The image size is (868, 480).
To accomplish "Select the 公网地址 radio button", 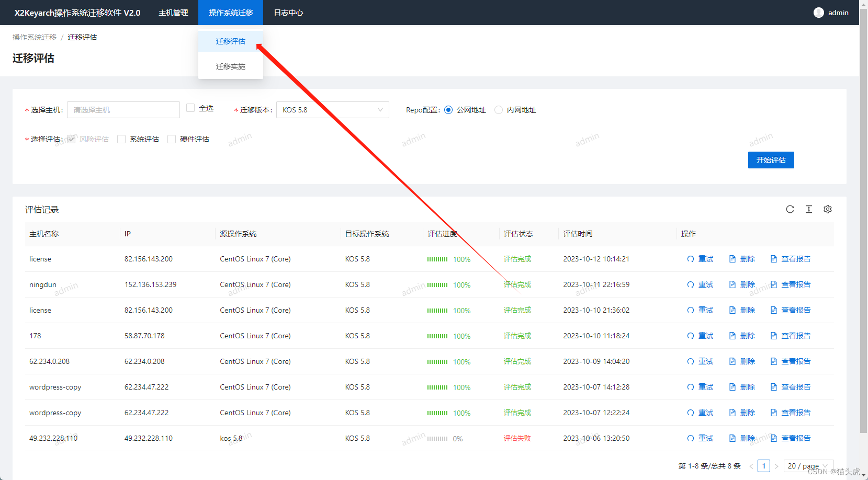I will pos(448,110).
